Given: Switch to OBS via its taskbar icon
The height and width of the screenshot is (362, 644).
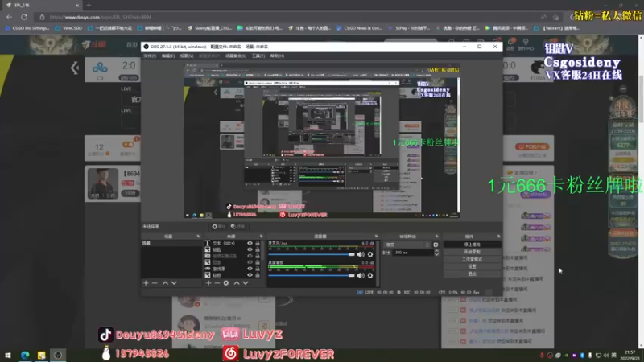Looking at the screenshot, I should [58, 355].
